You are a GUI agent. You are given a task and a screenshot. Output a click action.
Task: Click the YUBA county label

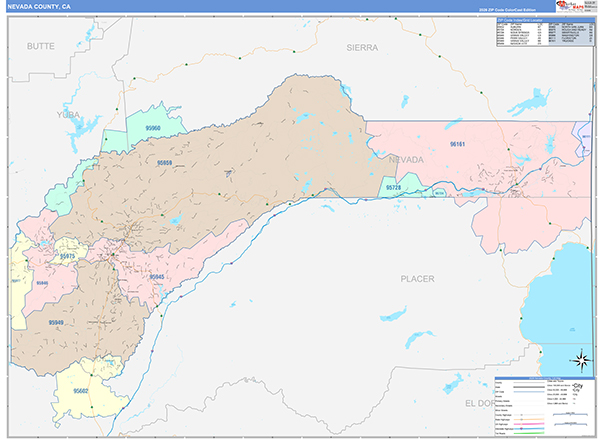tap(68, 114)
